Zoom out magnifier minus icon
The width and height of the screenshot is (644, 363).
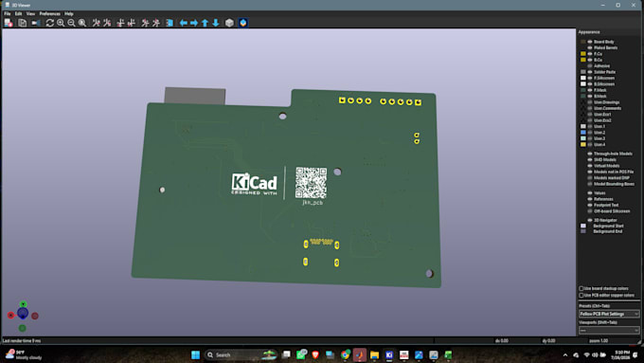71,23
